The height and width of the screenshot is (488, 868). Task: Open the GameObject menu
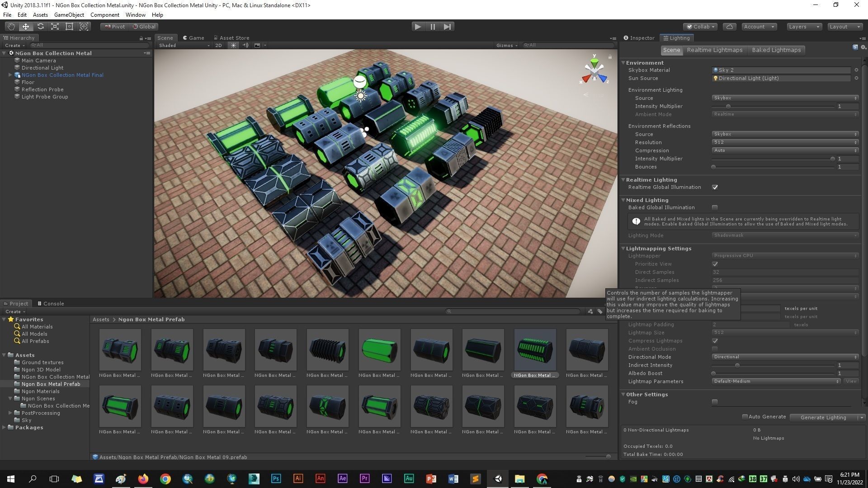[x=69, y=15]
